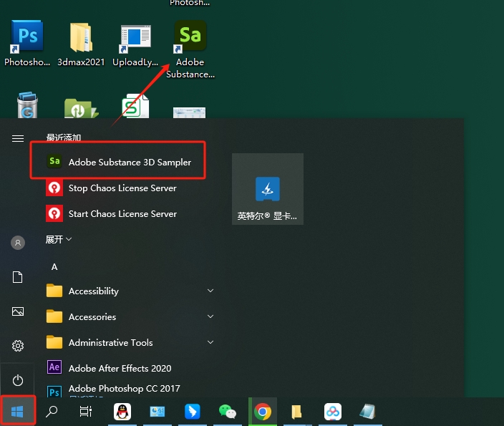Expand the Accessories folder chevron
This screenshot has width=504, height=426.
coord(210,316)
